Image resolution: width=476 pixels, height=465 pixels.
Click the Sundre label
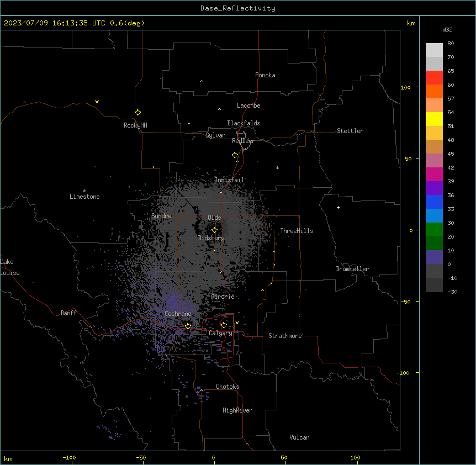pos(161,216)
